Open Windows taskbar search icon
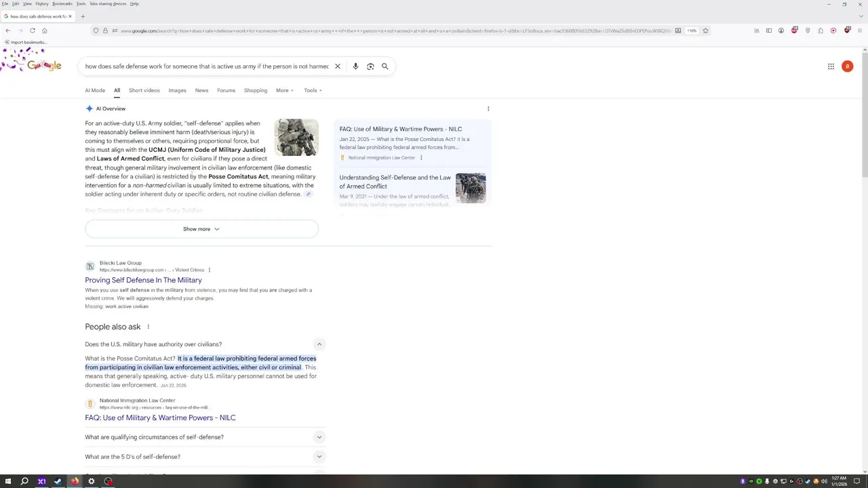Image resolution: width=868 pixels, height=488 pixels. pos(24,481)
